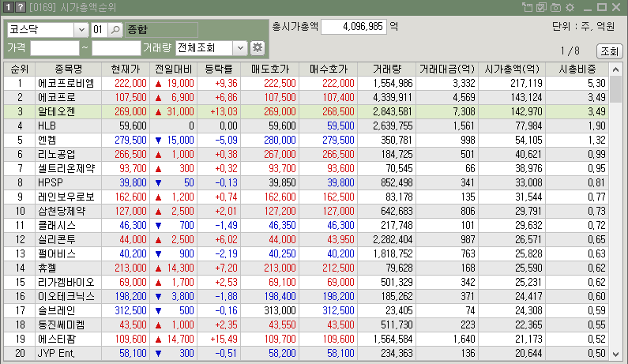The width and height of the screenshot is (628, 364).
Task: Click 알테오젠 current price 269,000
Action: click(130, 111)
